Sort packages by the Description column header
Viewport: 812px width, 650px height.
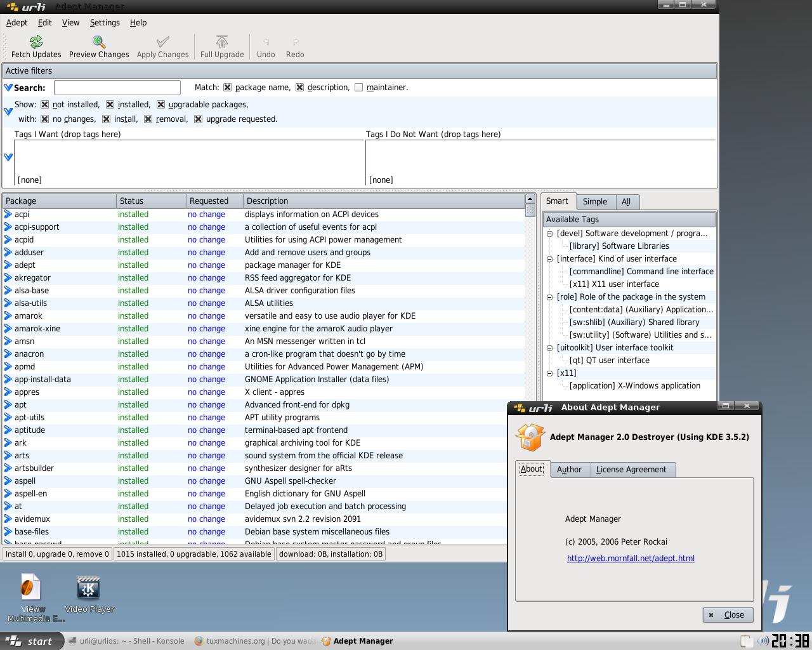pyautogui.click(x=384, y=201)
